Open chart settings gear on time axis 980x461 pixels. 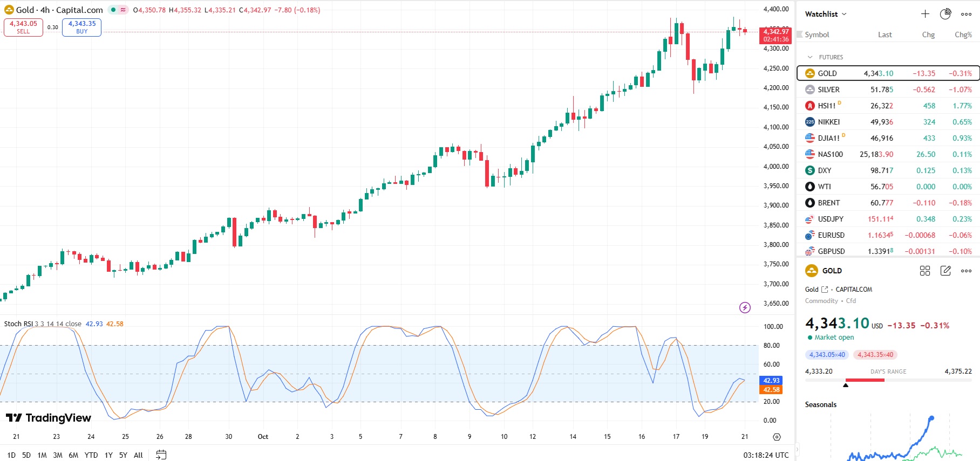click(777, 437)
